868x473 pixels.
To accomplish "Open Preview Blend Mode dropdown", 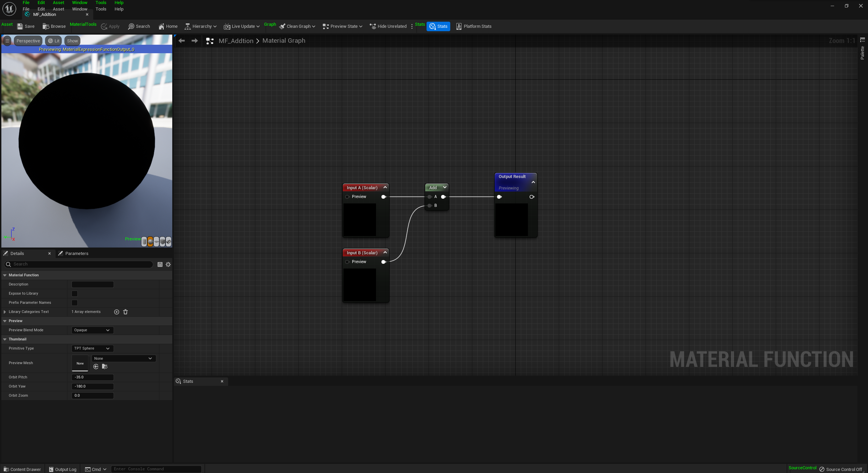I will click(92, 330).
